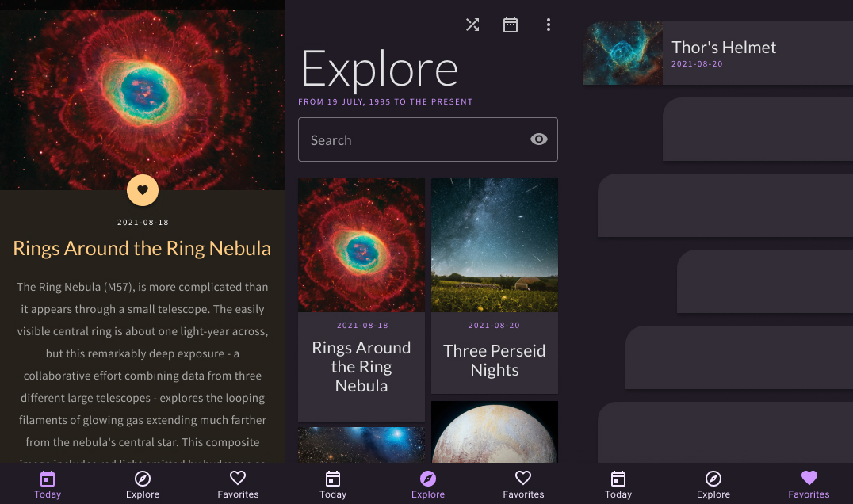Click the Rings Around the Ring Nebula card title

pos(361,366)
